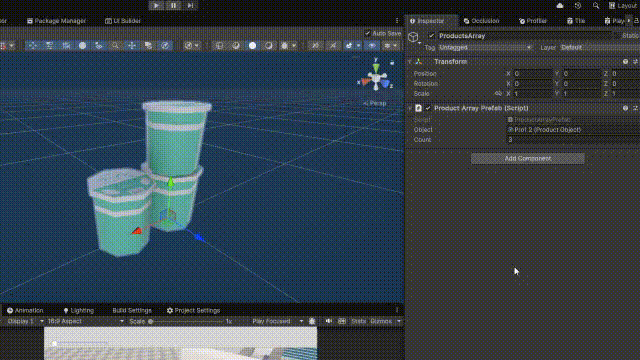640x360 pixels.
Task: Switch to the Lighting tab
Action: (x=79, y=311)
